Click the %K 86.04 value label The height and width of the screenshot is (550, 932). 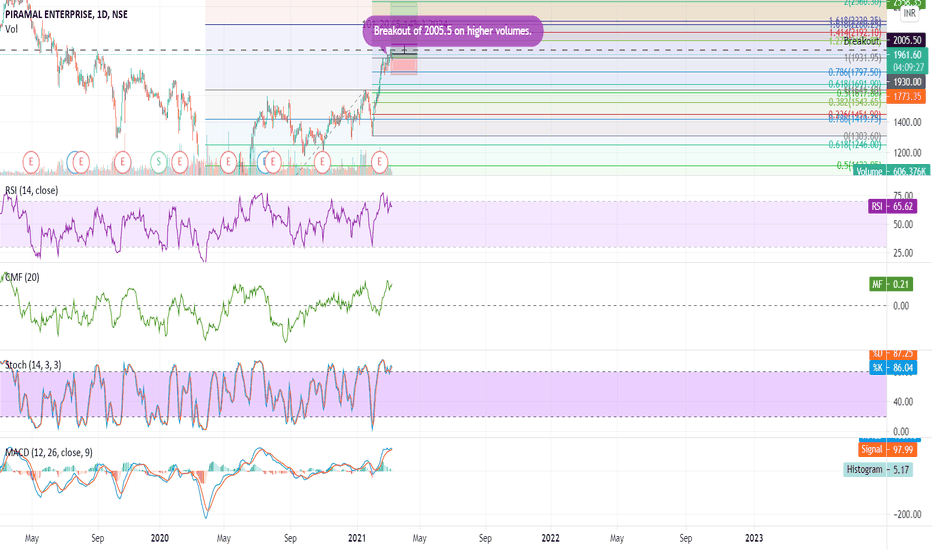coord(893,368)
